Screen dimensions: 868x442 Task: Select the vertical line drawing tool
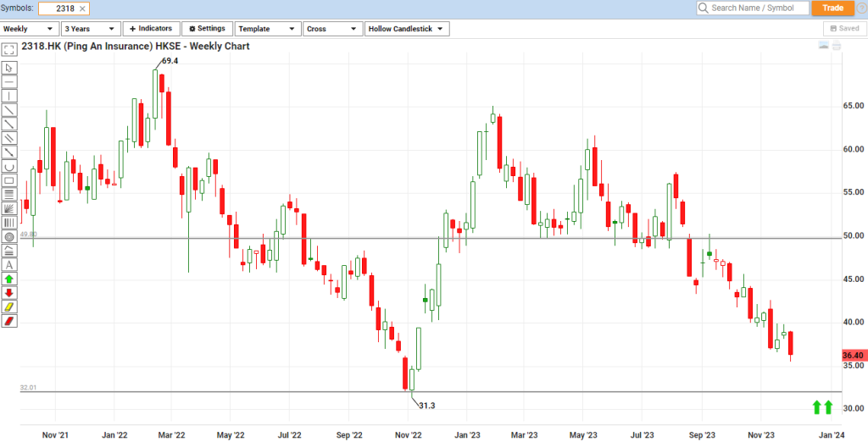(x=9, y=96)
